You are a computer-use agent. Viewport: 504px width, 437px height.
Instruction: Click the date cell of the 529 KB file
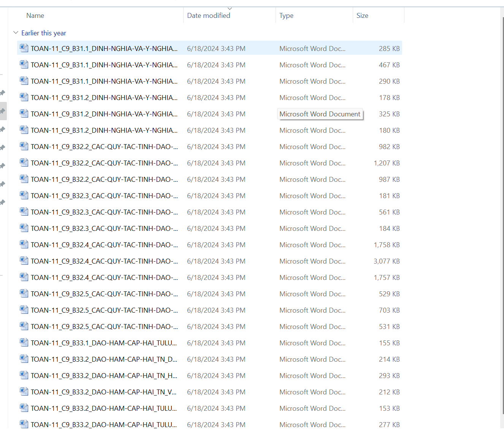[216, 294]
